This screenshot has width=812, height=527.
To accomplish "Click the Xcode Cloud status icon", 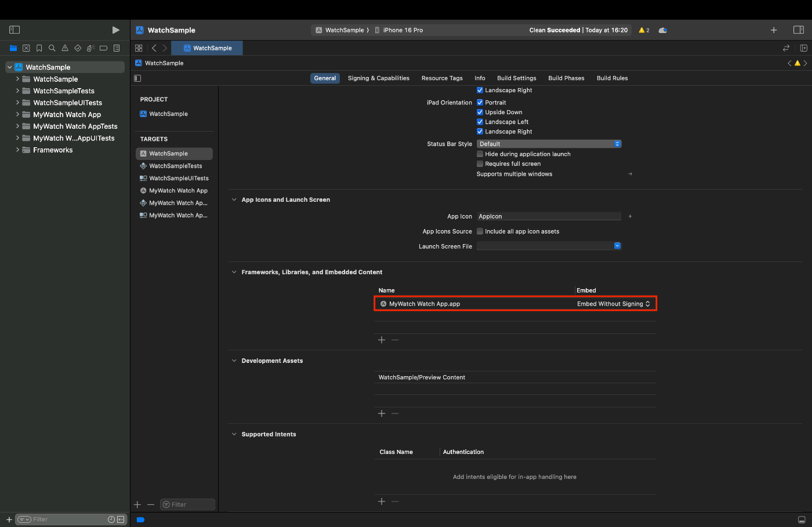I will pos(663,30).
